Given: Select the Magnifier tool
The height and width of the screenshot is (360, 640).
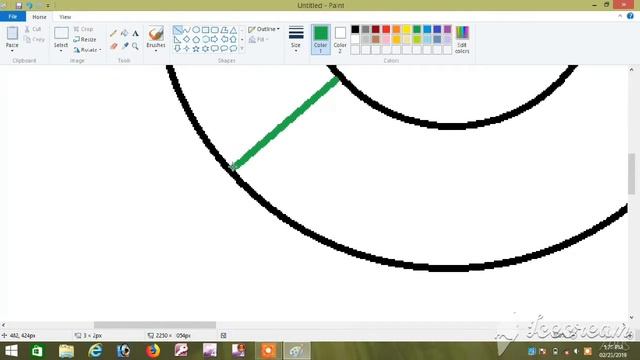Looking at the screenshot, I should click(136, 46).
